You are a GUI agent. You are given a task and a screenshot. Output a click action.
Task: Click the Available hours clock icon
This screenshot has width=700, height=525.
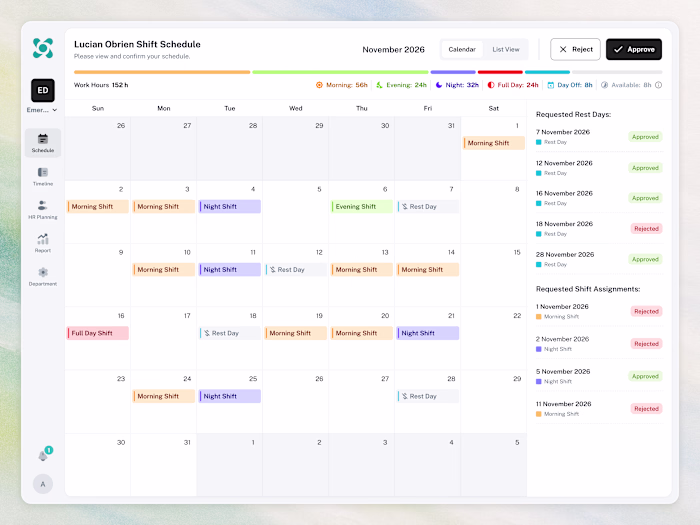click(604, 85)
